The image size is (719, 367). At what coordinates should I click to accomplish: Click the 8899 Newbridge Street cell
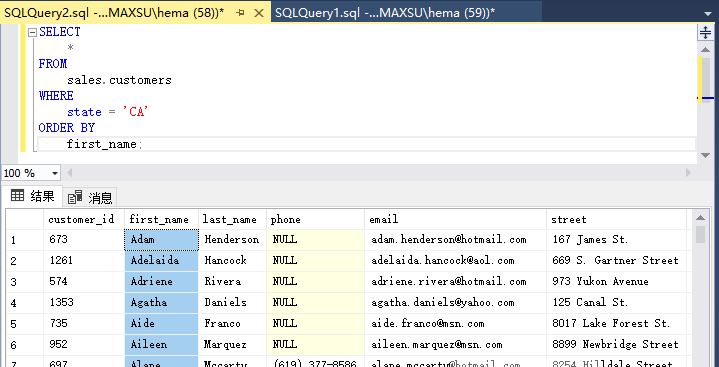(x=616, y=345)
